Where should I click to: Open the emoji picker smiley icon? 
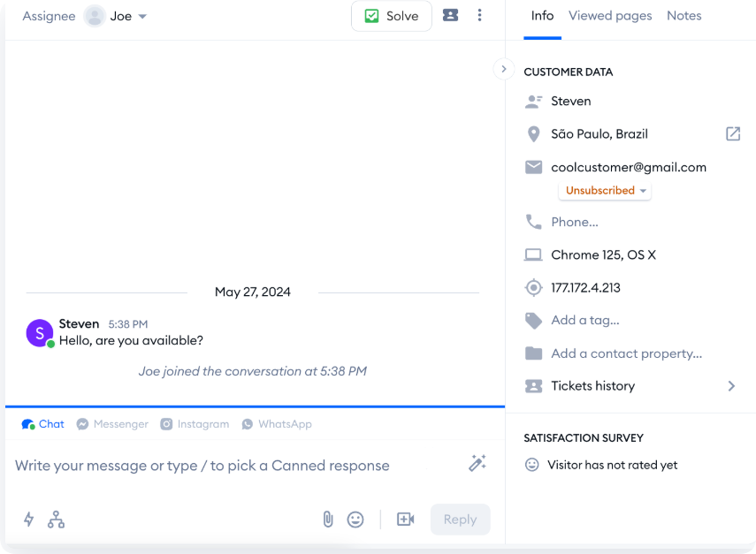pyautogui.click(x=355, y=520)
